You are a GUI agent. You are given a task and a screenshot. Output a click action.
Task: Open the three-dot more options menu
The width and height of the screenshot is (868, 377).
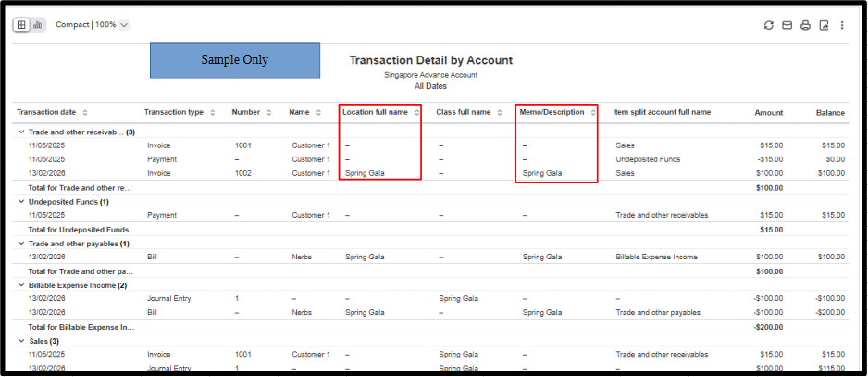[842, 26]
